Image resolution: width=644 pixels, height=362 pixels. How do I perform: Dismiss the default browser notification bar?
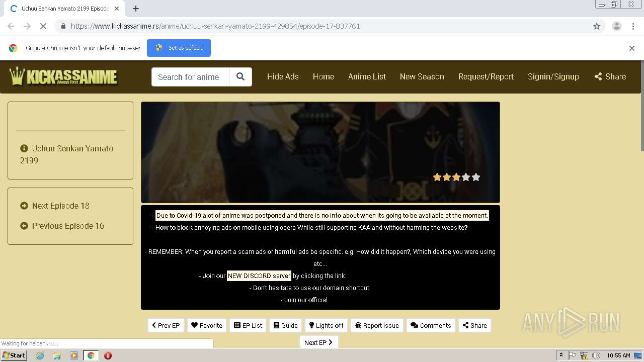(632, 48)
